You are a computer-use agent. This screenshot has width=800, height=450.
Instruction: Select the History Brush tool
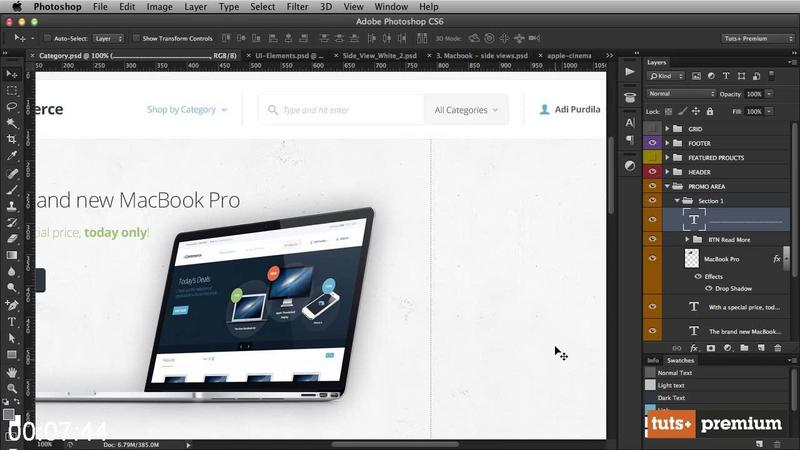pos(11,222)
